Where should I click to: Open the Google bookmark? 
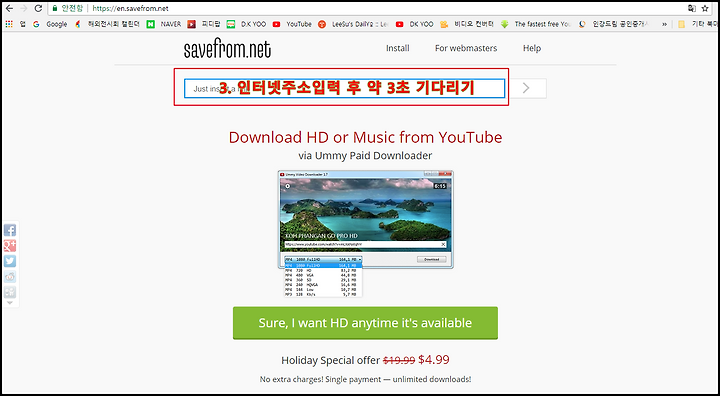pyautogui.click(x=50, y=24)
